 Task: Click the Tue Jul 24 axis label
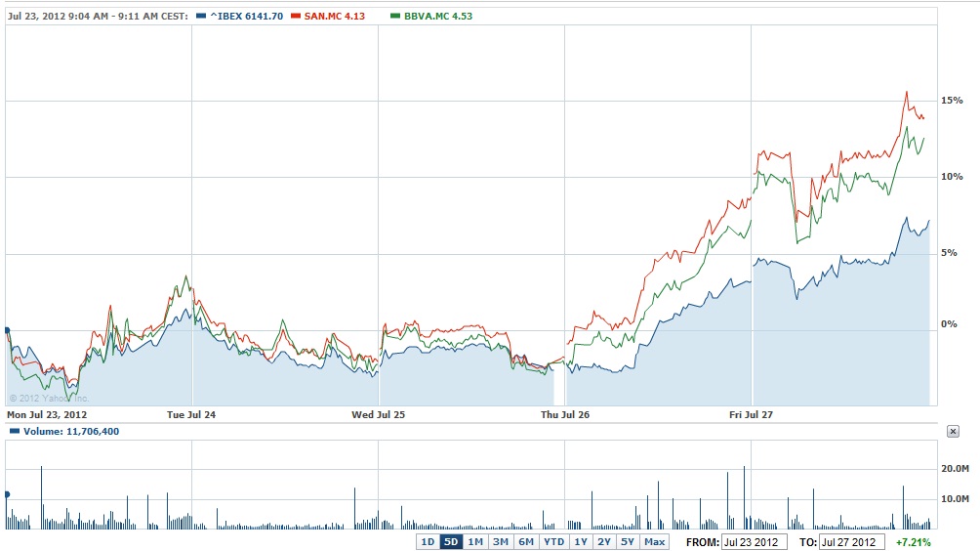click(x=191, y=414)
